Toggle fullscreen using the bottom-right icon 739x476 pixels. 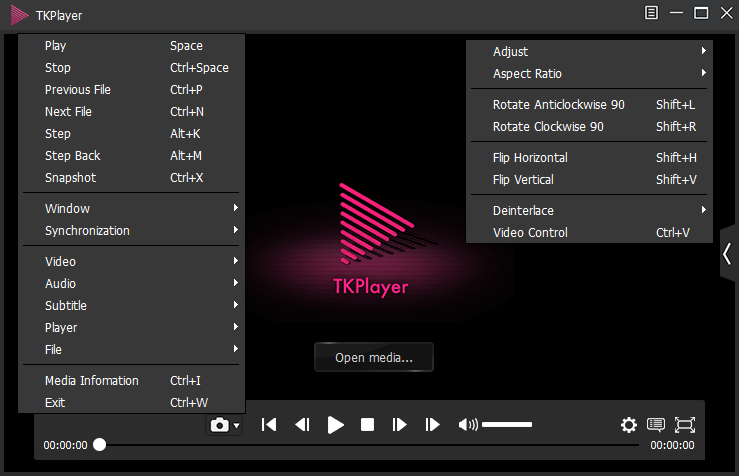685,425
